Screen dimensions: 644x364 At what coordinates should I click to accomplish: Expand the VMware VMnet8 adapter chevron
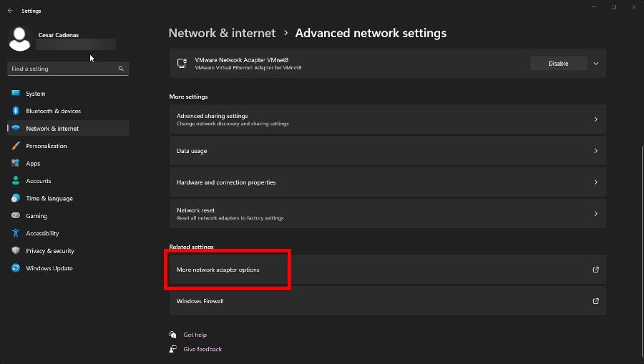(x=595, y=64)
